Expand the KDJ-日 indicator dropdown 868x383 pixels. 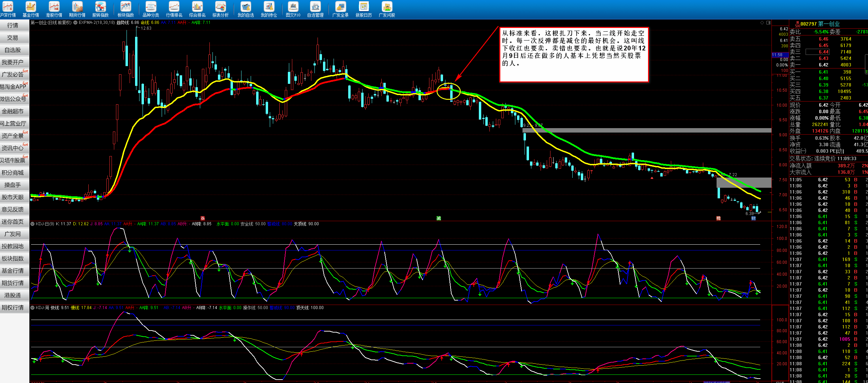point(33,224)
